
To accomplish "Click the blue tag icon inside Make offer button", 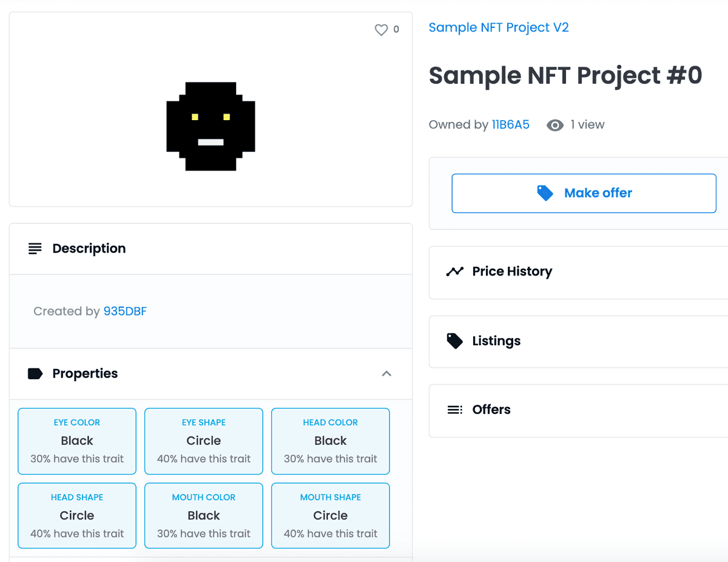I will pyautogui.click(x=545, y=192).
